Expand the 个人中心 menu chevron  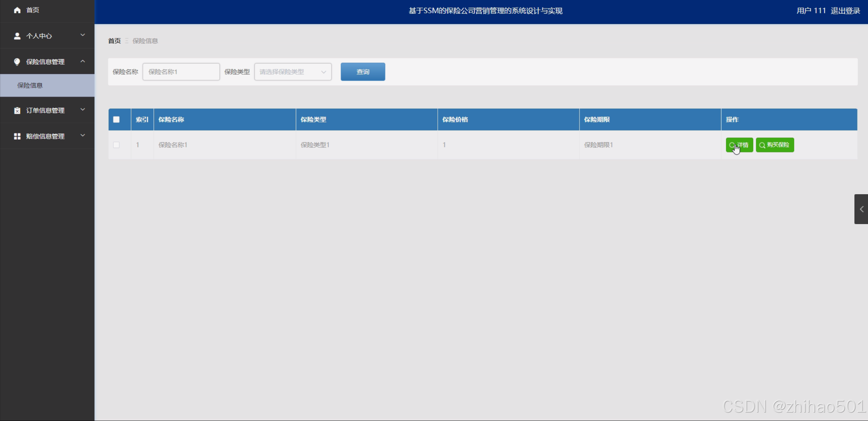82,35
